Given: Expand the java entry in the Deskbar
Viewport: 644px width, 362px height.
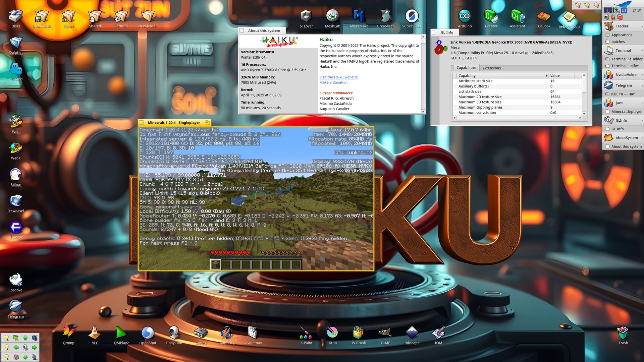Looking at the screenshot, I should pyautogui.click(x=642, y=103).
